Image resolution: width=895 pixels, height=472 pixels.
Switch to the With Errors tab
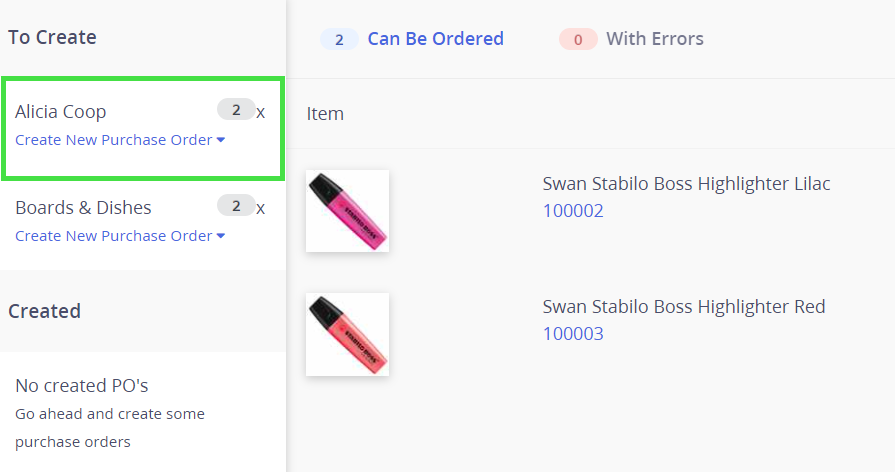coord(654,39)
